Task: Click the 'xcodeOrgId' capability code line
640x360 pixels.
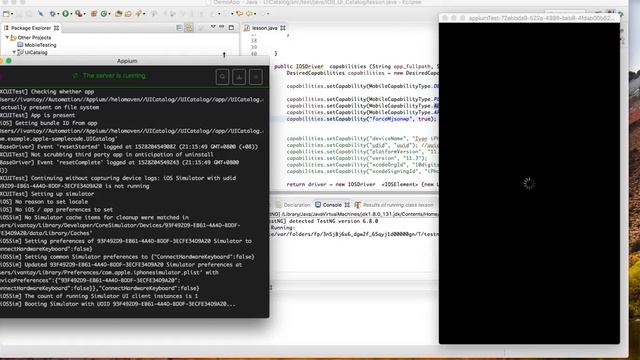Action: [x=362, y=164]
